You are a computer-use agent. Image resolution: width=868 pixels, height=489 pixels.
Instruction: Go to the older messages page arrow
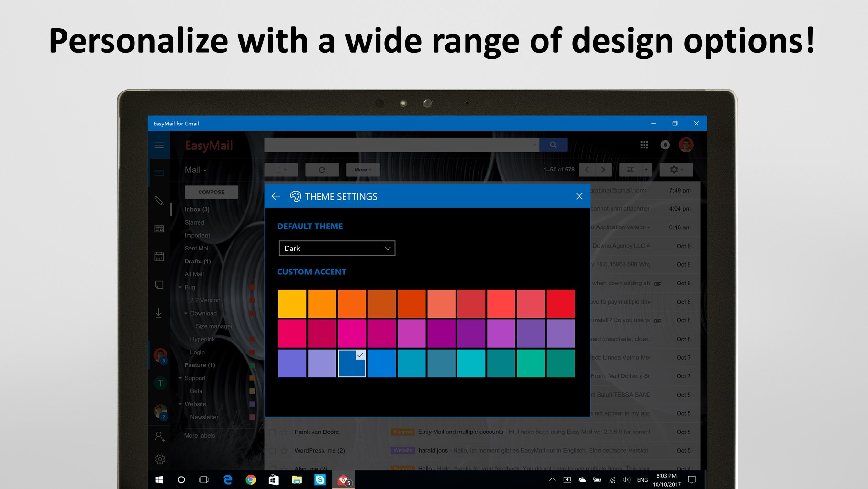point(603,170)
